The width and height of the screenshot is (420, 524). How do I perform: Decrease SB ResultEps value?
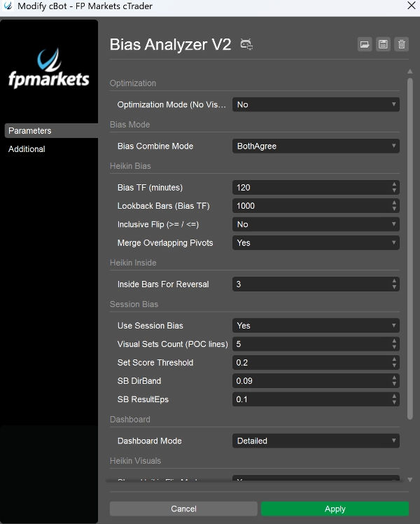point(394,402)
